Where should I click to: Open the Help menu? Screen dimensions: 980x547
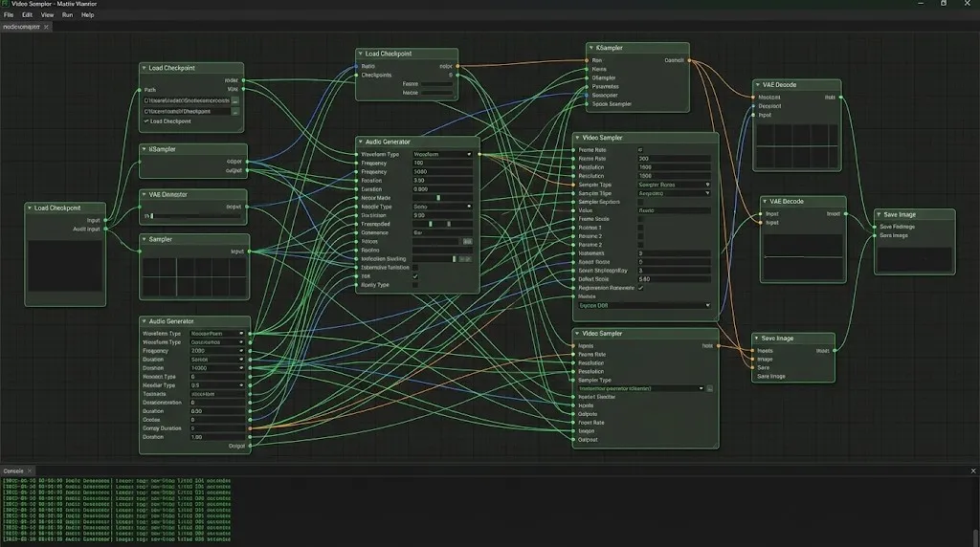tap(87, 15)
